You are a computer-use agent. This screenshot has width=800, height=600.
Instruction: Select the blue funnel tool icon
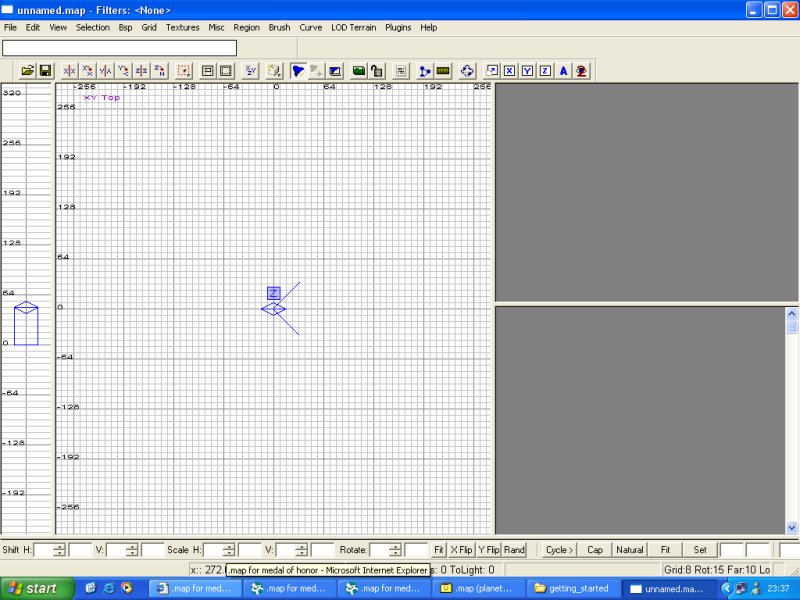point(298,71)
